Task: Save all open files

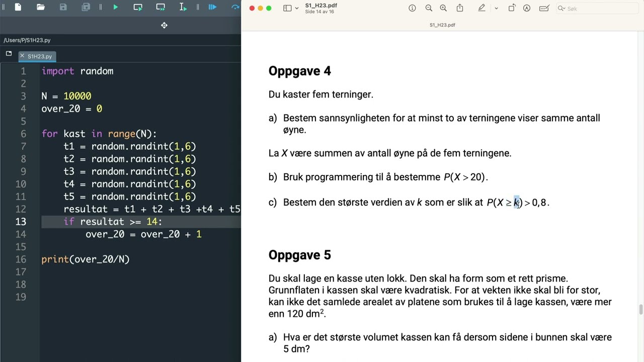Action: [86, 7]
